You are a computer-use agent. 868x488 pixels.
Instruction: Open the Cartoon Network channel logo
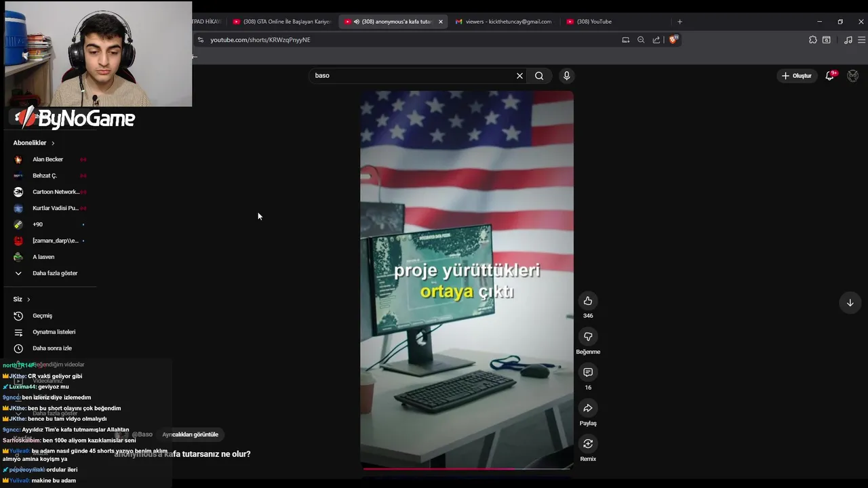[x=18, y=192]
